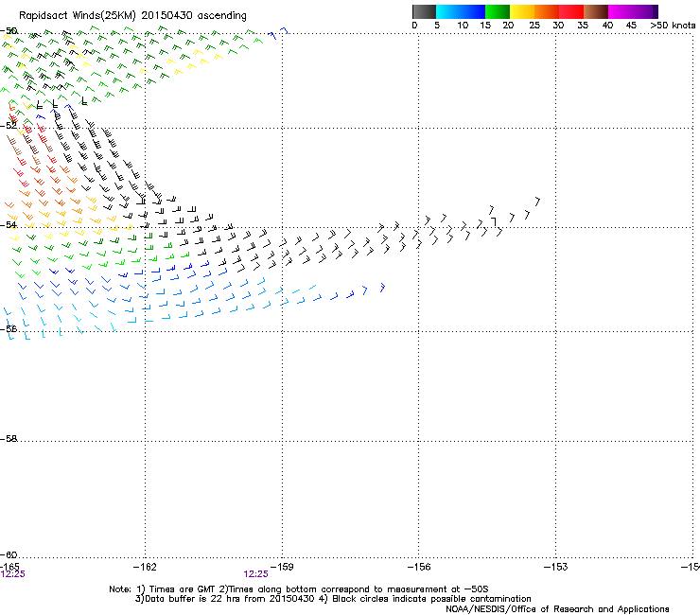The image size is (700, 615).
Task: Click the latitude label '-52'
Action: tap(9, 126)
